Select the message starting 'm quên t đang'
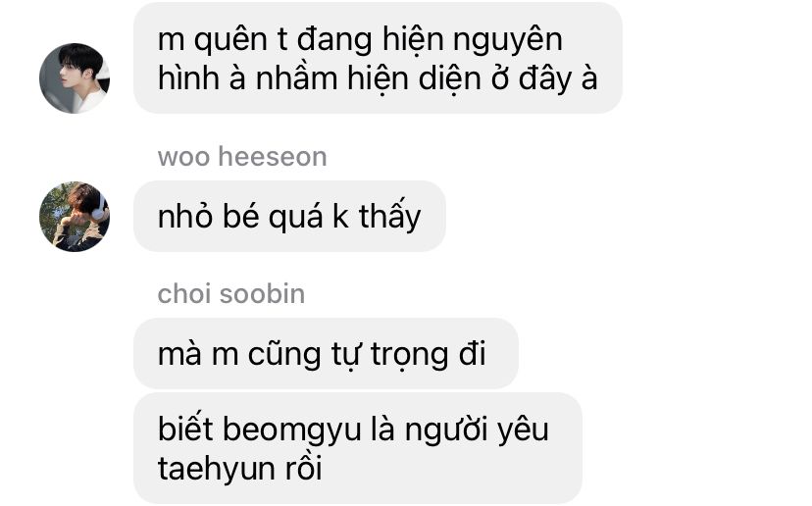This screenshot has height=506, width=812. 378,58
